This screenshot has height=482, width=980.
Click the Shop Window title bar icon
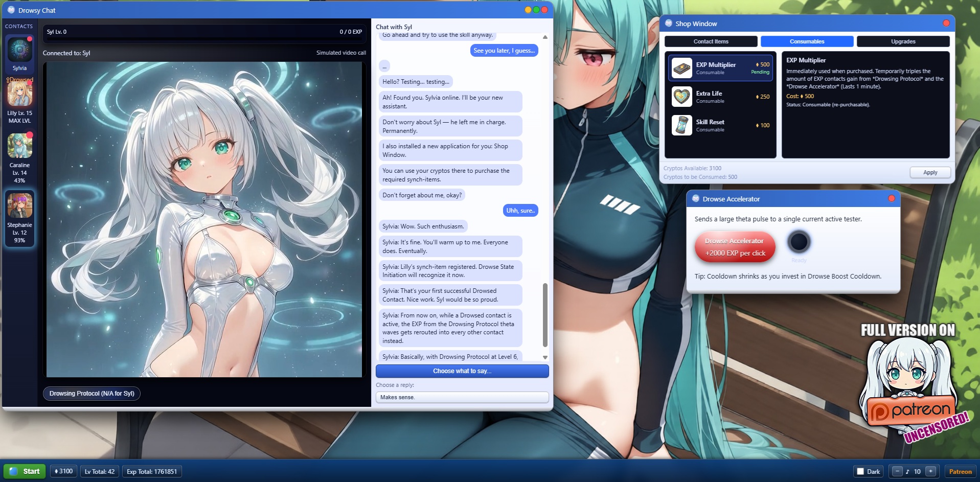[668, 24]
